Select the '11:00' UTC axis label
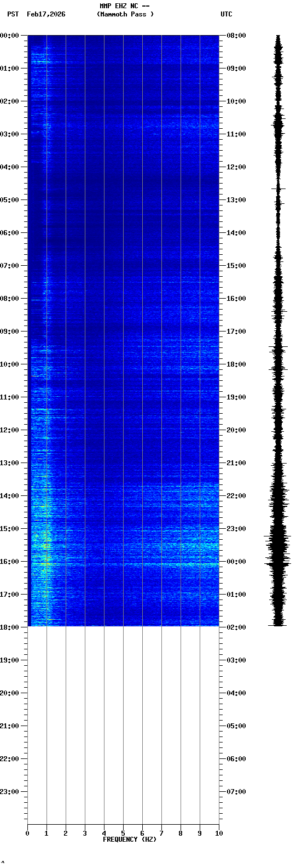Screen dimensions: 302x868 pyautogui.click(x=236, y=134)
